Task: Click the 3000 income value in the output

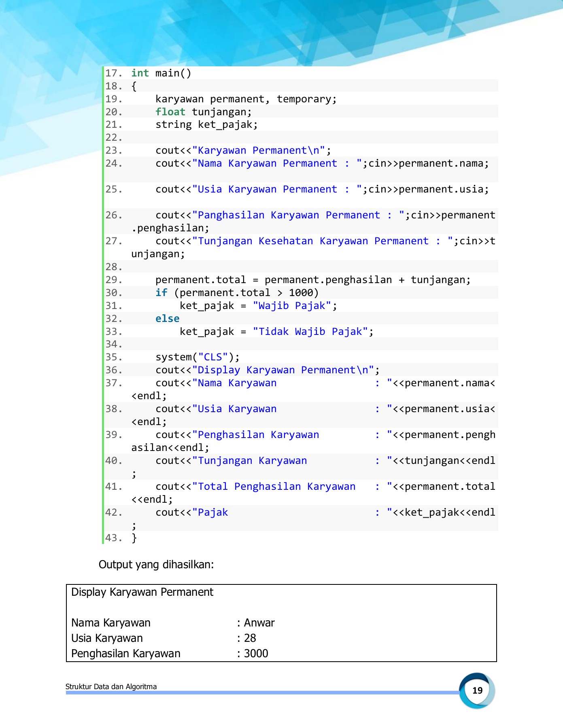Action: (256, 654)
